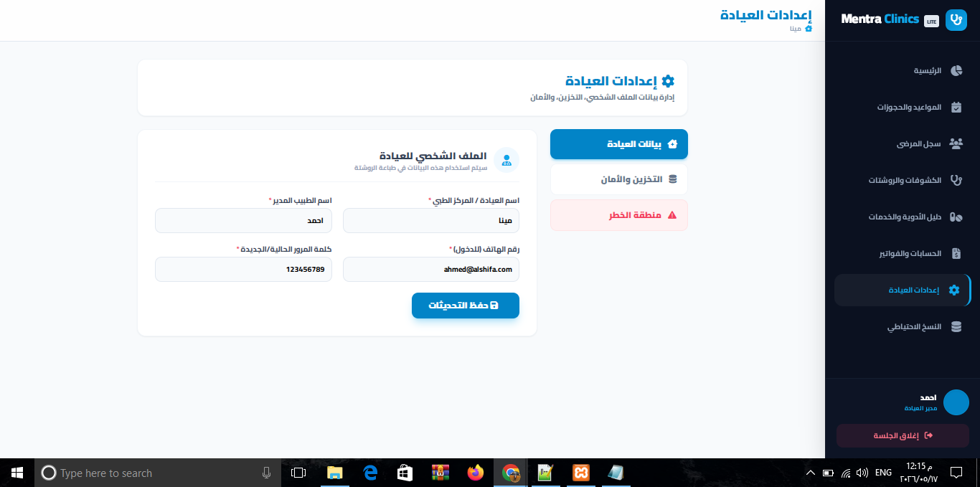This screenshot has height=487, width=980.
Task: Click the حفظ التحديثات save button
Action: tap(466, 305)
